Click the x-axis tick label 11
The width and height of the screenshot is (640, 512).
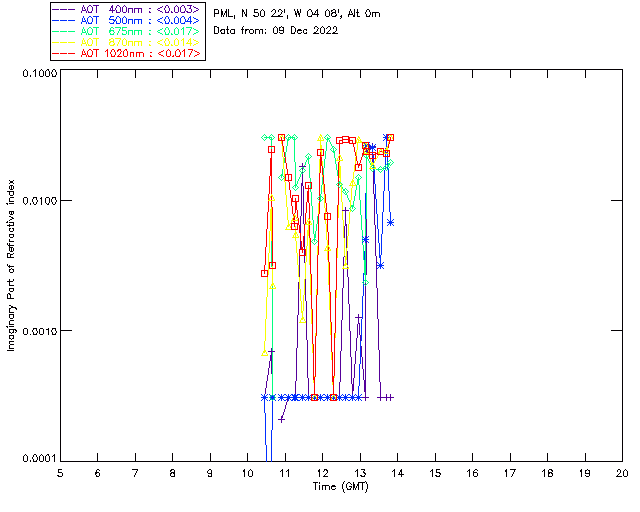pos(284,473)
